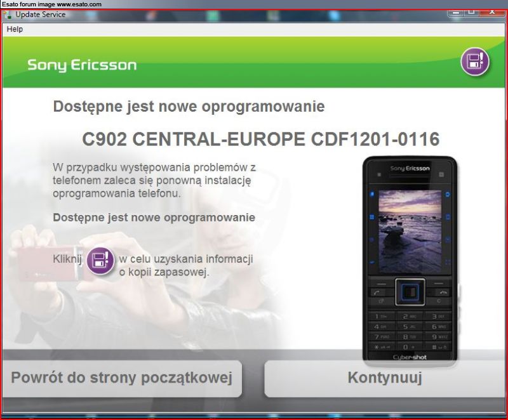Click the Update Service title bar icon
Screen dimensions: 508x420
[8, 15]
